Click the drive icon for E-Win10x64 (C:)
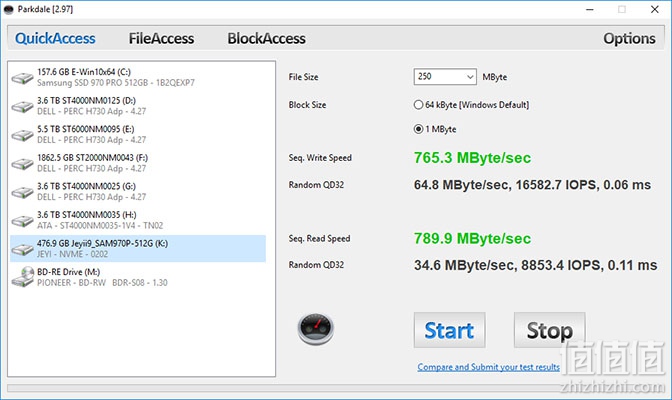Image resolution: width=672 pixels, height=400 pixels. click(x=22, y=78)
